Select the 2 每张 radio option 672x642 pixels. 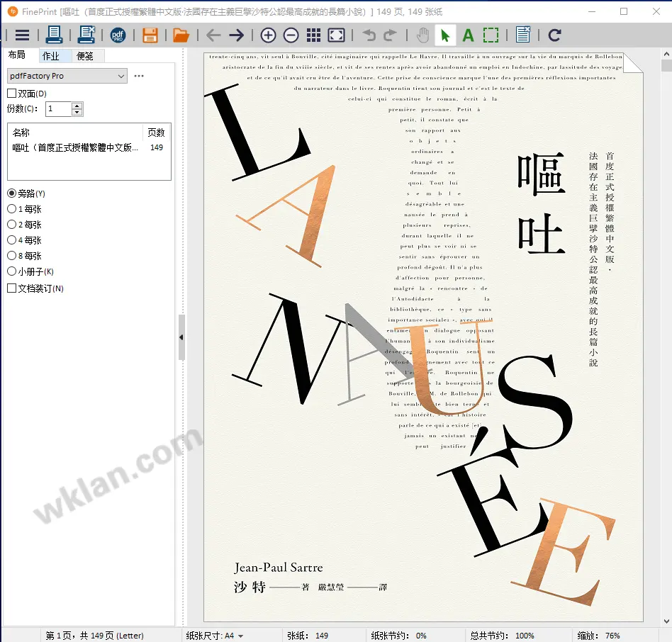click(12, 225)
